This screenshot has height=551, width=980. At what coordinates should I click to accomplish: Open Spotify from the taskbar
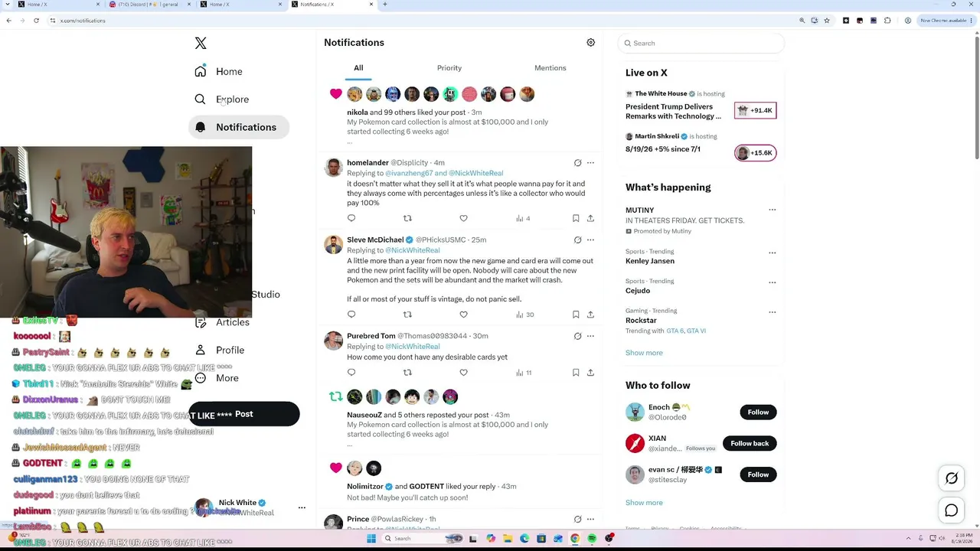(x=592, y=539)
